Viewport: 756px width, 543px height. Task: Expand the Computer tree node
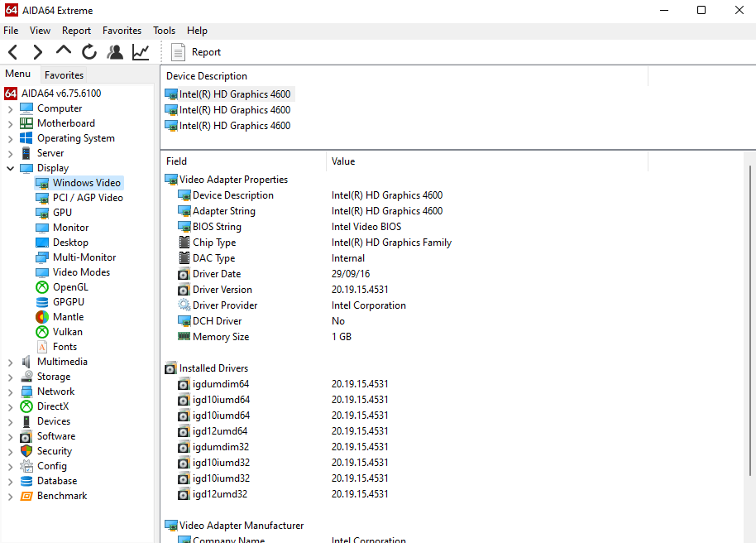[10, 109]
